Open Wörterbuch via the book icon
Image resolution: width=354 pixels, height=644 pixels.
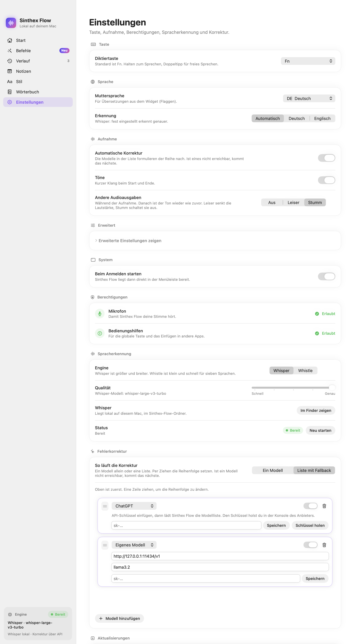coord(10,92)
